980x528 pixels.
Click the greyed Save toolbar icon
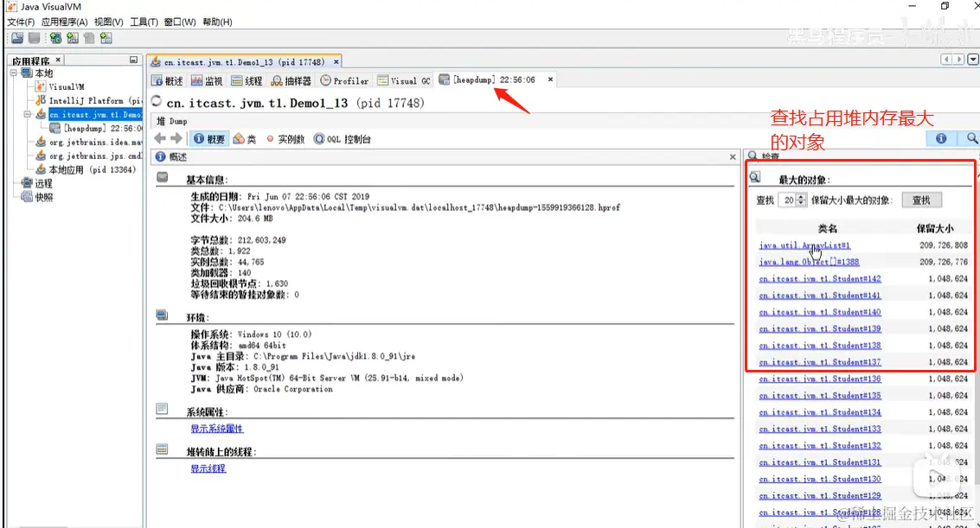35,38
